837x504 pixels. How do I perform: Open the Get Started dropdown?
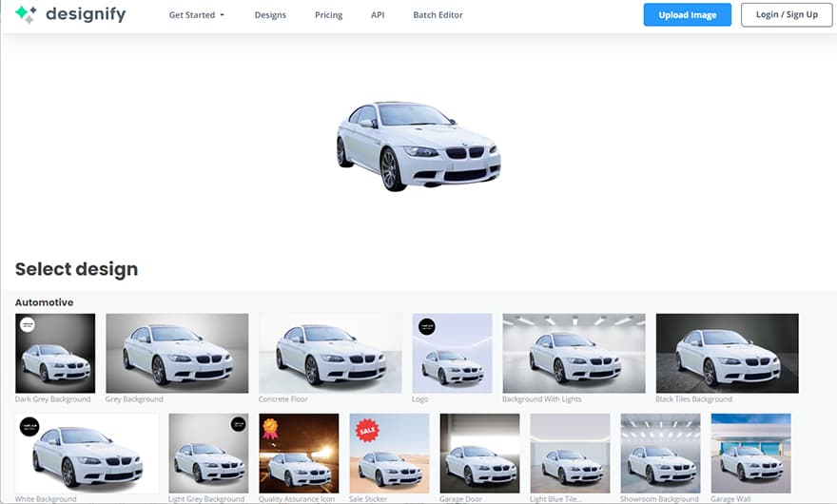coord(197,15)
